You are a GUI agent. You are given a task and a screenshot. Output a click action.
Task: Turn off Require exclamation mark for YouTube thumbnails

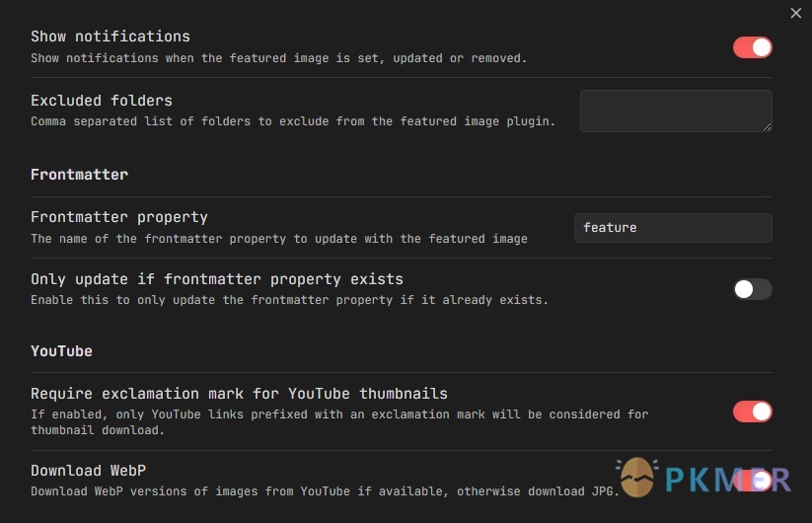click(753, 411)
